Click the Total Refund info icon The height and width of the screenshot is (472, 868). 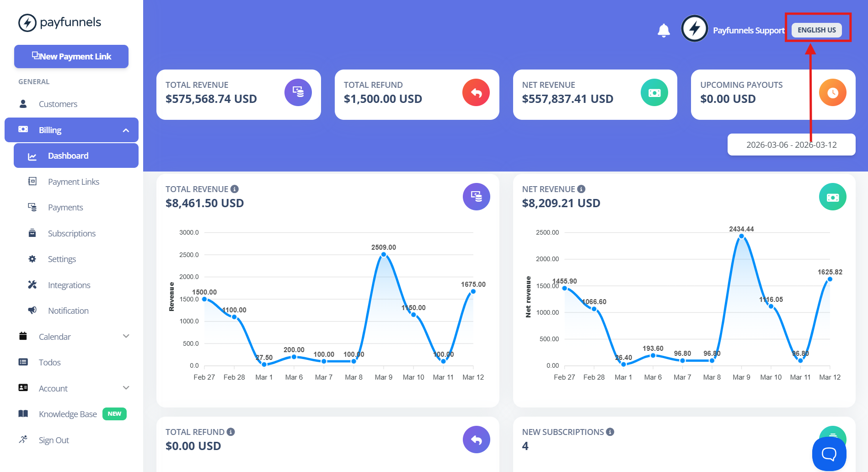point(231,432)
